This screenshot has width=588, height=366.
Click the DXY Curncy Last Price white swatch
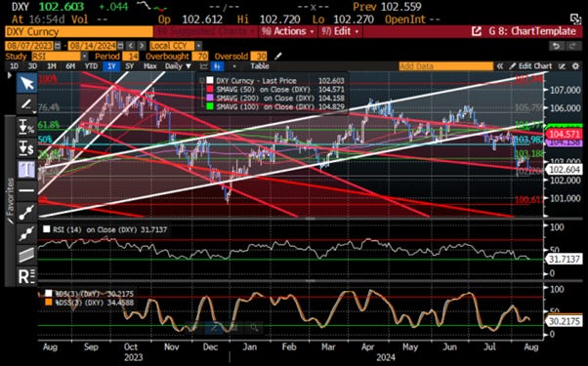pos(210,81)
